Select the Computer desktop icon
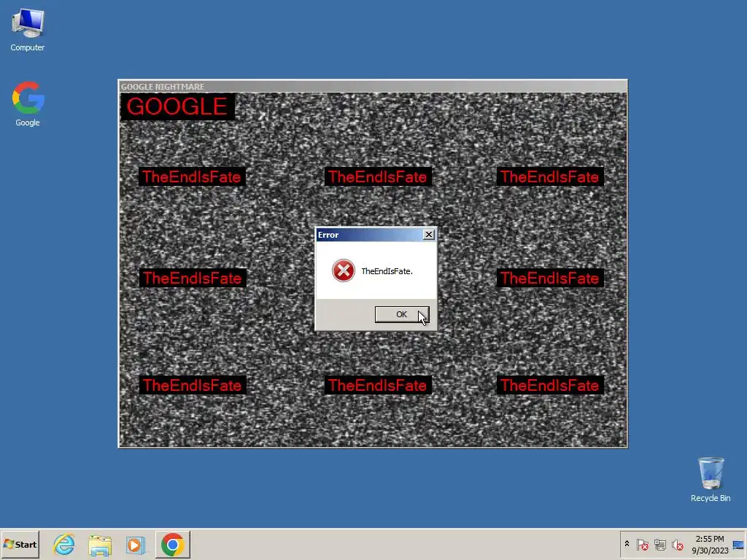 pos(28,30)
